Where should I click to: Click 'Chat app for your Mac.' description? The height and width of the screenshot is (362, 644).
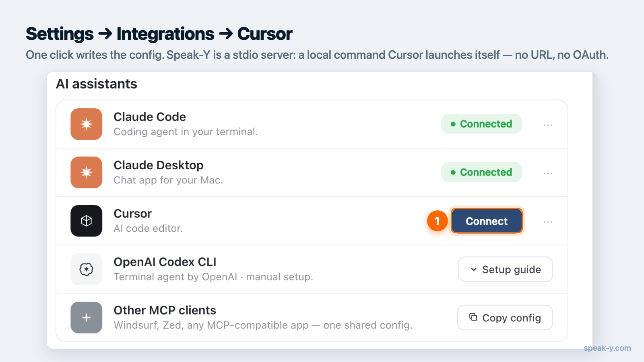(168, 180)
